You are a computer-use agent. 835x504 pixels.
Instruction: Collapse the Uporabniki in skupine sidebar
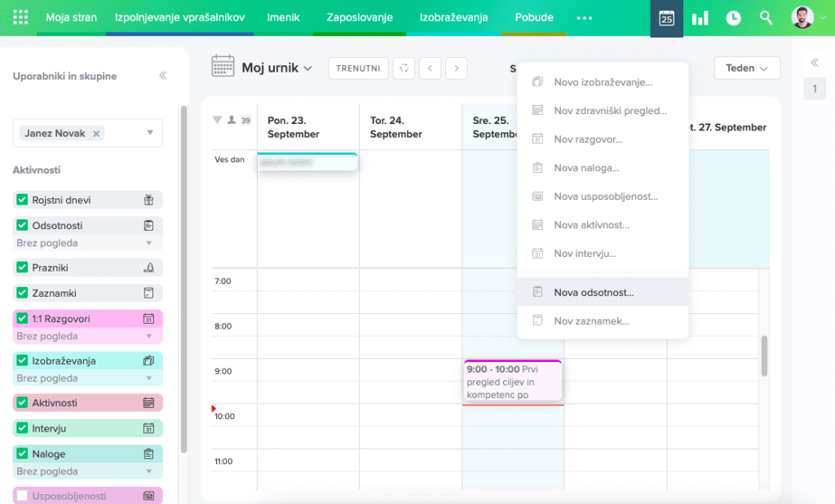(163, 76)
